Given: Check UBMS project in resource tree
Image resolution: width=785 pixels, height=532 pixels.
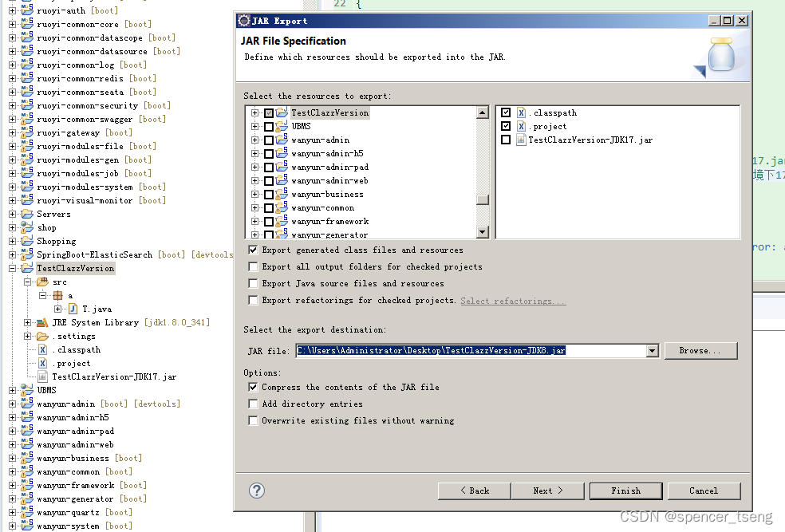Looking at the screenshot, I should (269, 127).
